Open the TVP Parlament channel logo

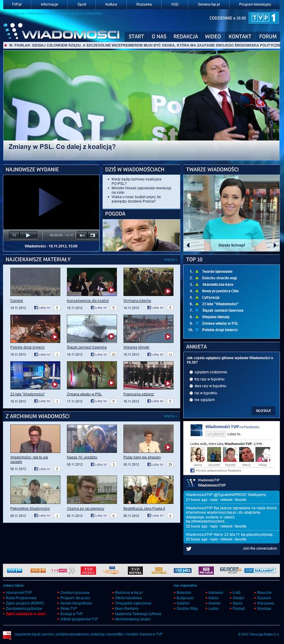coord(260,571)
